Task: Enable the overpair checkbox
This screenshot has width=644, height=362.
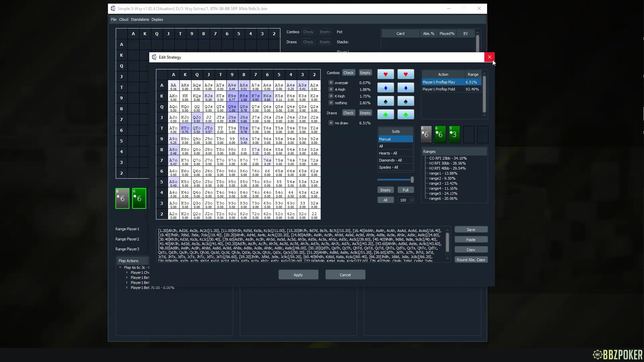Action: (331, 82)
